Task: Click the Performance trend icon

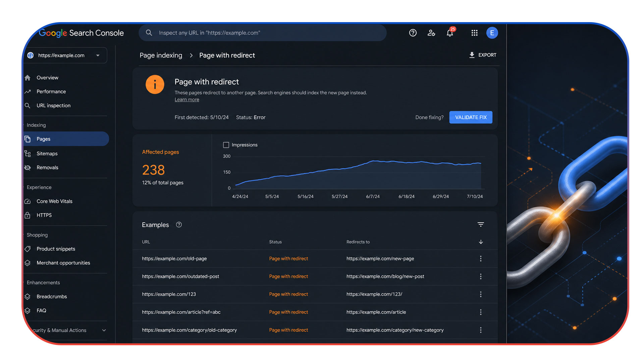Action: tap(28, 92)
